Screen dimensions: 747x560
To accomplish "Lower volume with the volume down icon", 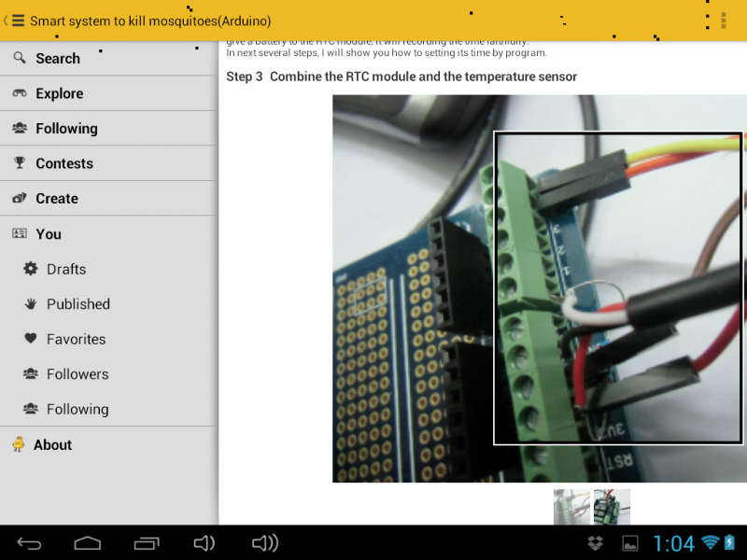I will coord(204,543).
